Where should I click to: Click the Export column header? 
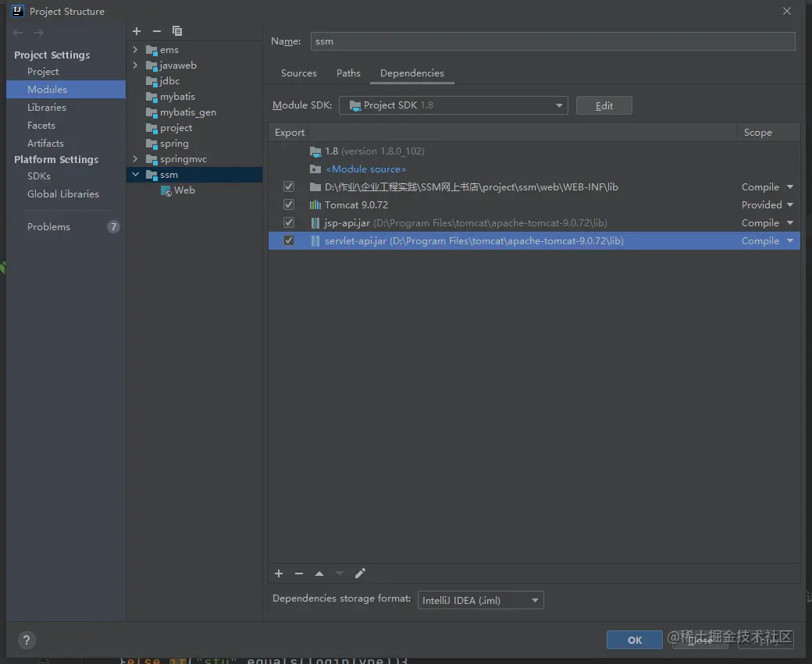point(289,133)
